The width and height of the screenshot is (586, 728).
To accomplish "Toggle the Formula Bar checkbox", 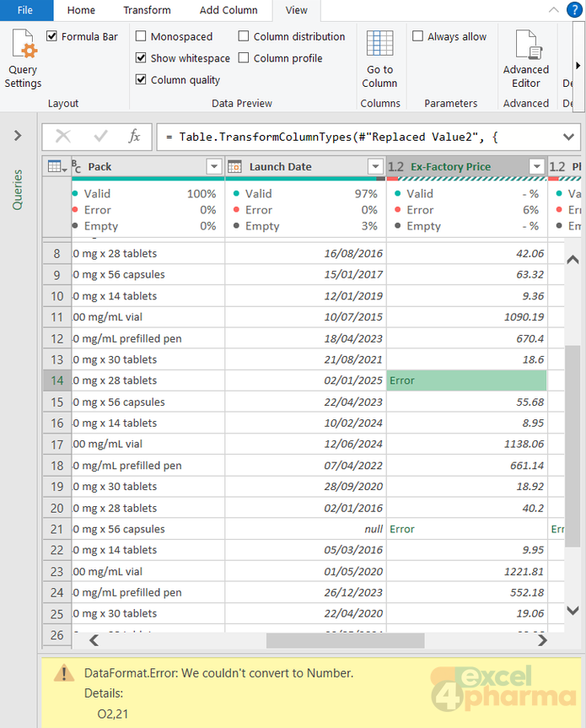I will click(52, 36).
